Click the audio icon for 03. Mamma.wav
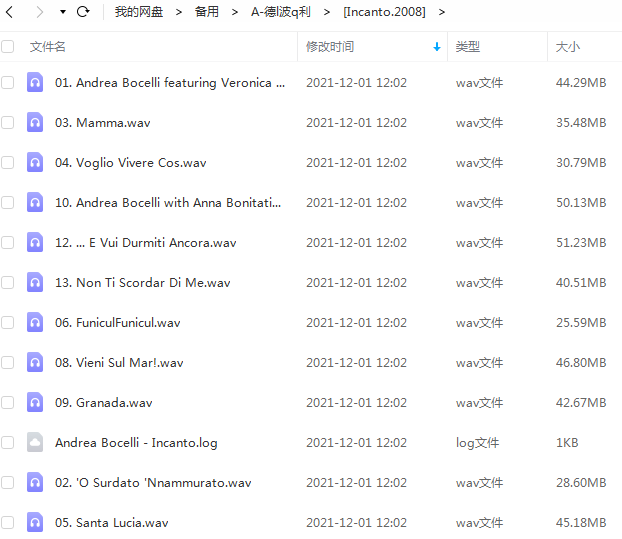 (35, 123)
